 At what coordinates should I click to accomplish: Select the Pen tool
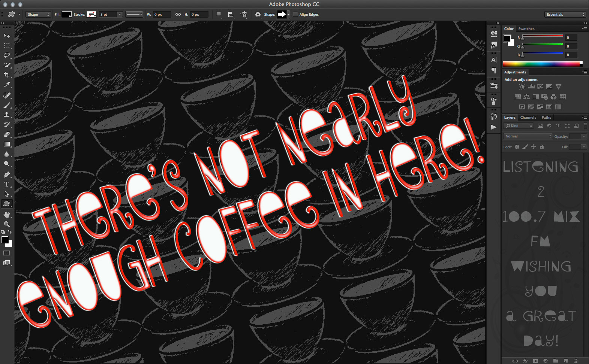click(x=6, y=175)
